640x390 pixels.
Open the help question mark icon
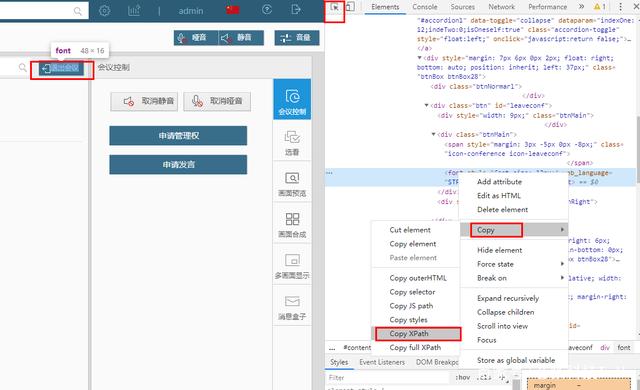[267, 9]
